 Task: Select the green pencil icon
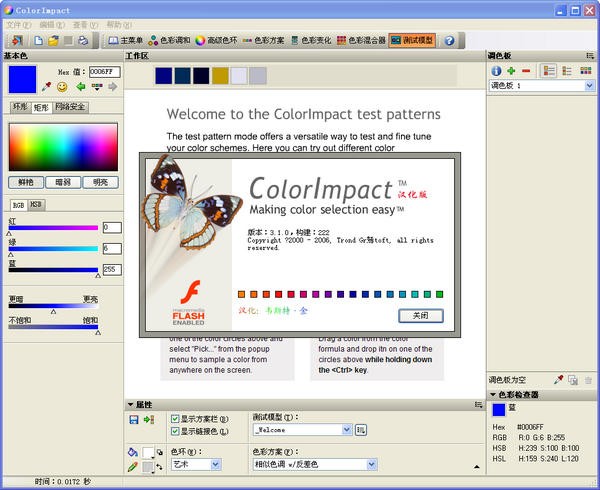pyautogui.click(x=133, y=467)
